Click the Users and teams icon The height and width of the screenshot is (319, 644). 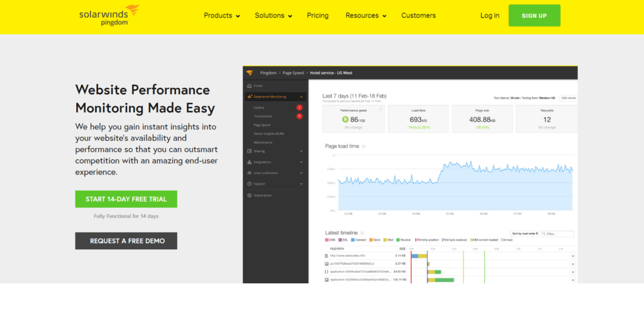pyautogui.click(x=249, y=173)
